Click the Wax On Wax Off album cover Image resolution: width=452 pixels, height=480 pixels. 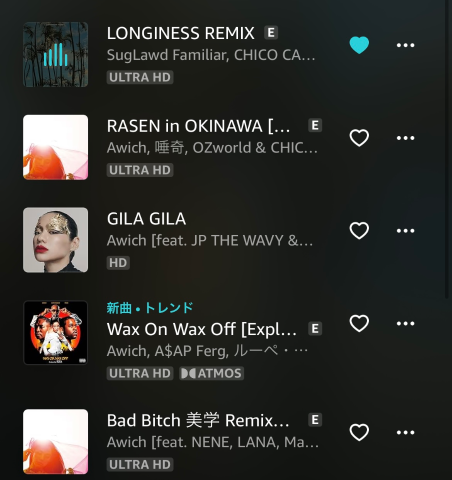pyautogui.click(x=56, y=333)
